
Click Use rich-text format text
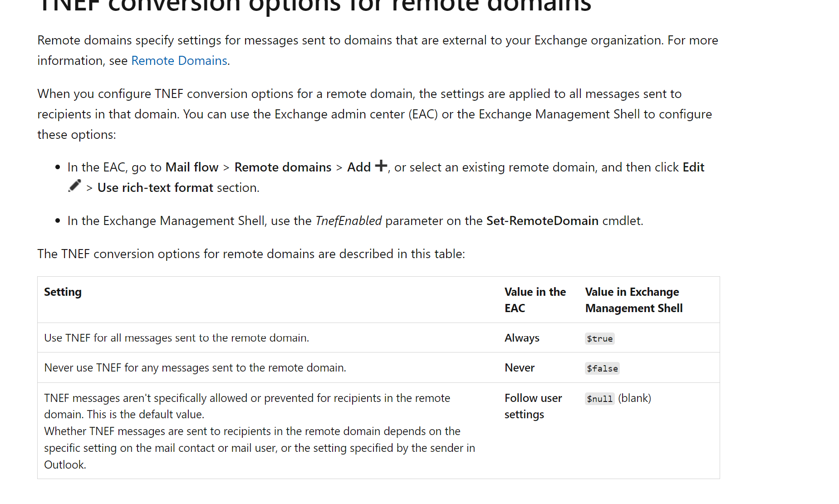pos(155,188)
